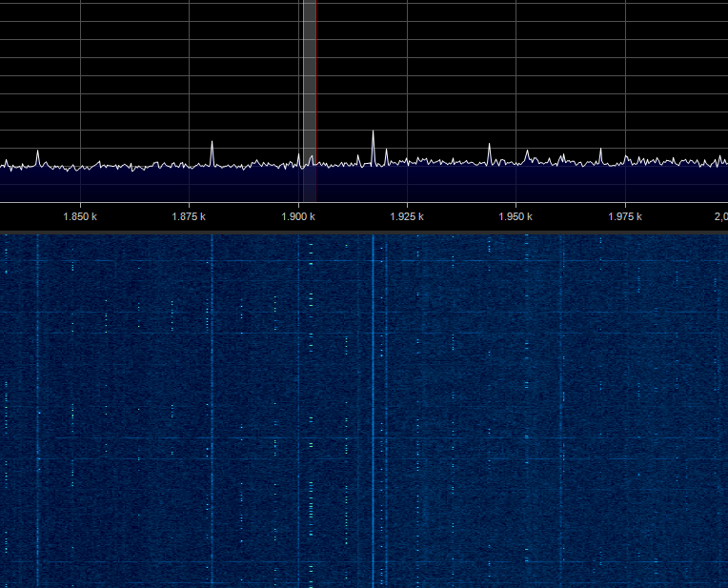Image resolution: width=728 pixels, height=588 pixels.
Task: Click the tallest spectrum peak near 1.917 k
Action: 373,148
